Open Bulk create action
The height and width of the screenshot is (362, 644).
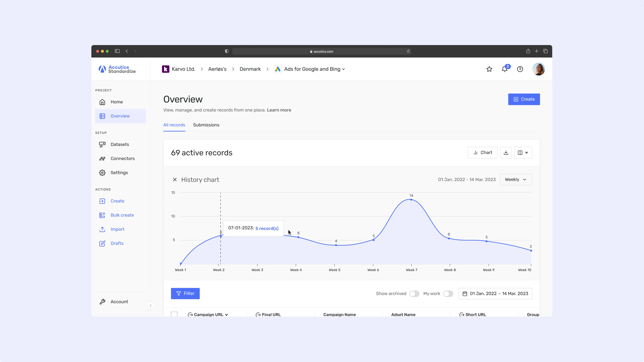coord(122,215)
